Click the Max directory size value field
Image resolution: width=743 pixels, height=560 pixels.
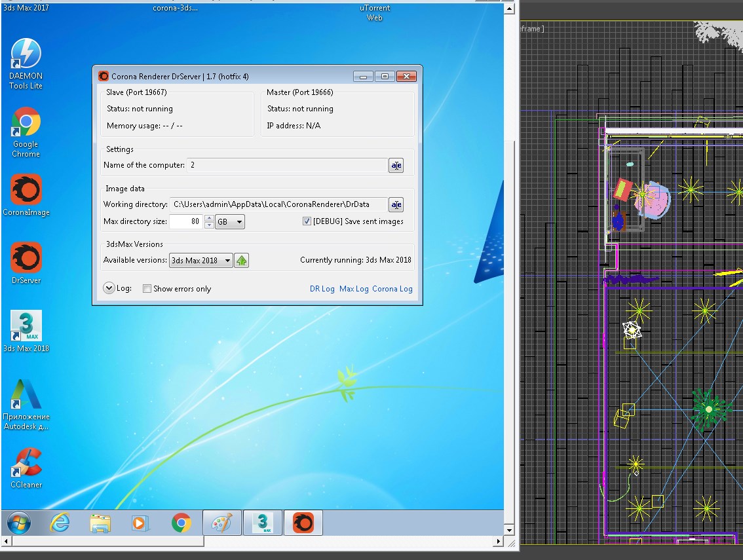coord(186,221)
